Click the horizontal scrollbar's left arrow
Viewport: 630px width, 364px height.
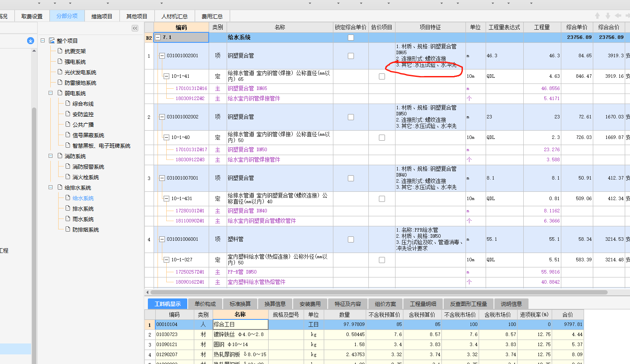click(147, 292)
